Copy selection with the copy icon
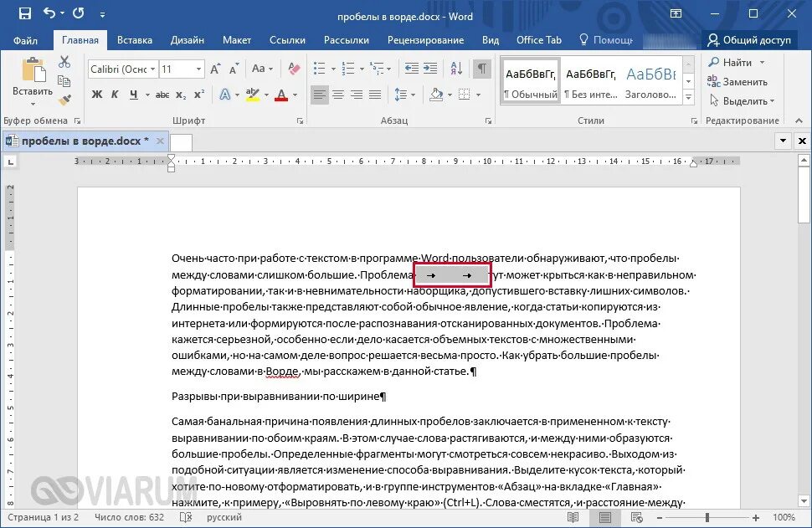Viewport: 812px width, 528px height. click(x=64, y=81)
